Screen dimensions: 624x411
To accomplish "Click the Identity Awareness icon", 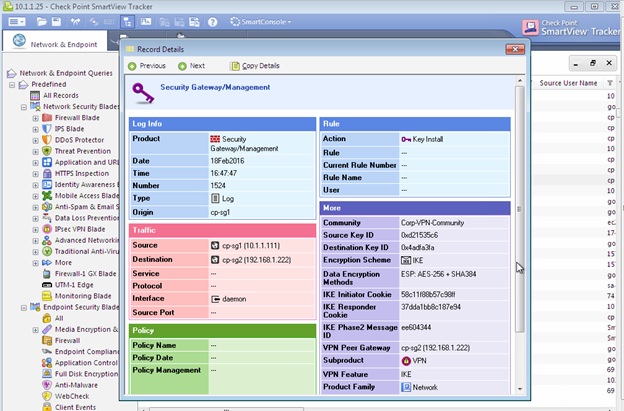I will click(x=47, y=185).
